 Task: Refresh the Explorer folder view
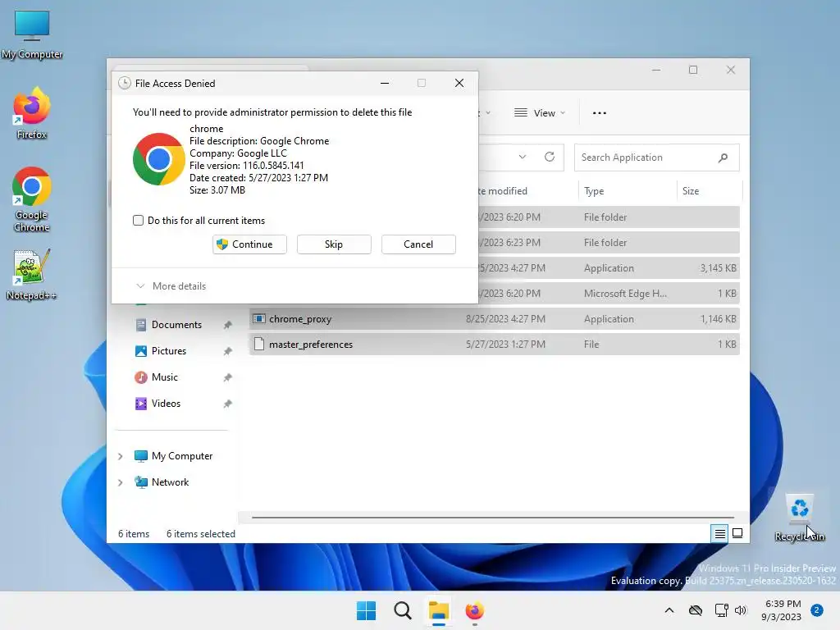pos(549,157)
